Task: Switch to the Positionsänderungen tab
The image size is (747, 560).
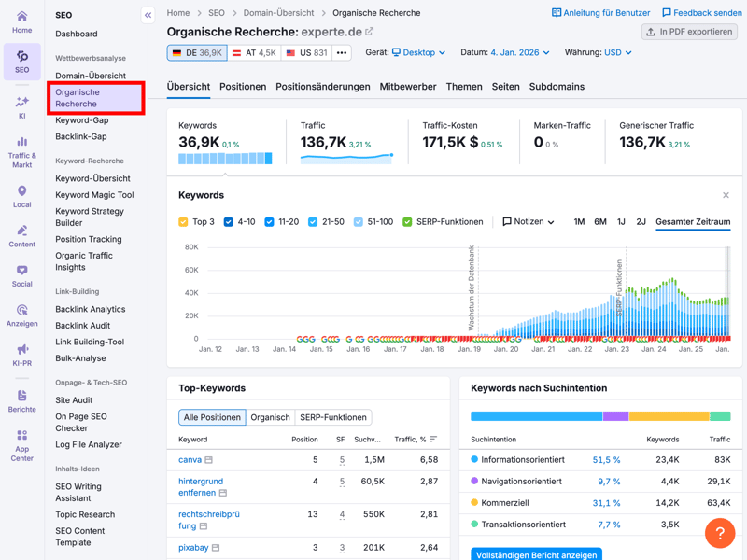Action: tap(322, 87)
